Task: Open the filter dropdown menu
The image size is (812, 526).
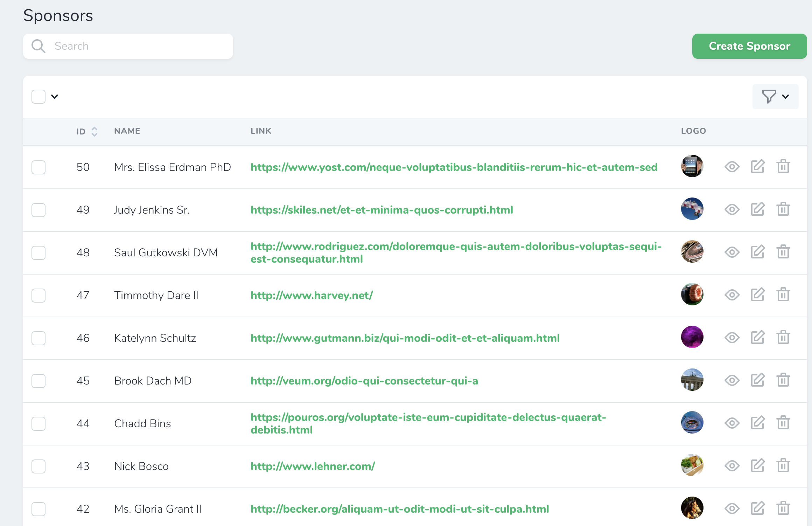Action: tap(775, 97)
